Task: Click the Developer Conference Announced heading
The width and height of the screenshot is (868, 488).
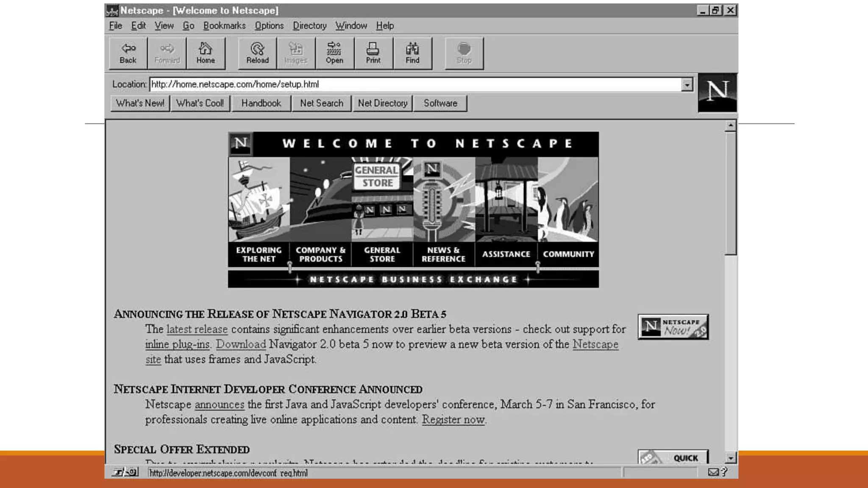Action: (268, 389)
